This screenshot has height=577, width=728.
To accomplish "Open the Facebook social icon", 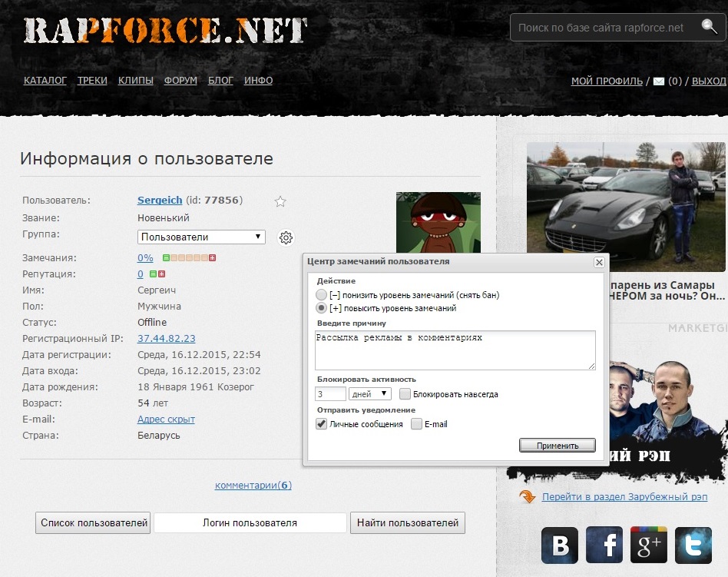I will click(604, 545).
